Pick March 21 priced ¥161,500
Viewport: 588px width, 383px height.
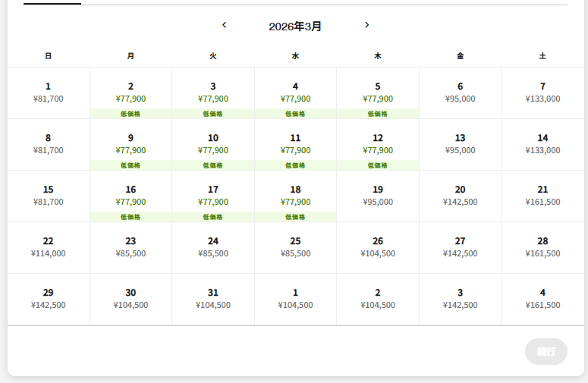pyautogui.click(x=542, y=196)
